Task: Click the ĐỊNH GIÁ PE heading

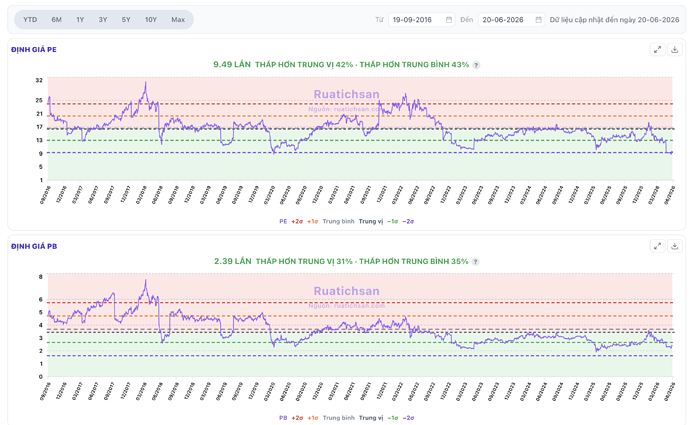Action: pyautogui.click(x=34, y=50)
